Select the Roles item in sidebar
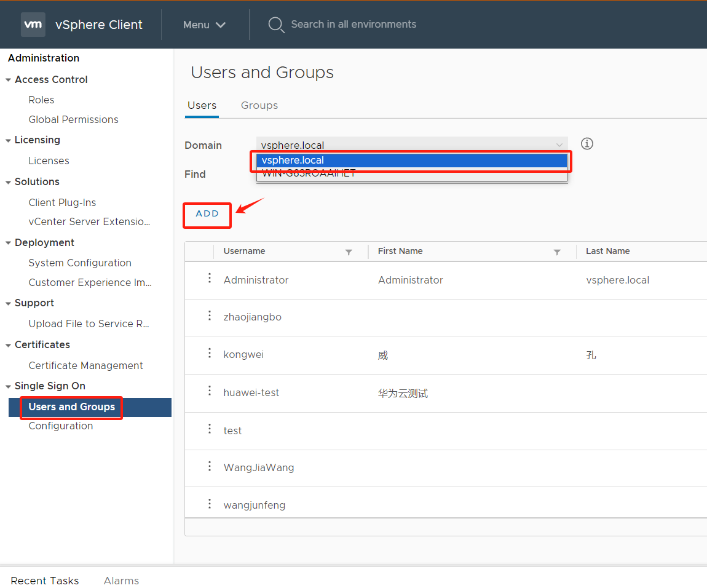Image resolution: width=707 pixels, height=588 pixels. (41, 100)
